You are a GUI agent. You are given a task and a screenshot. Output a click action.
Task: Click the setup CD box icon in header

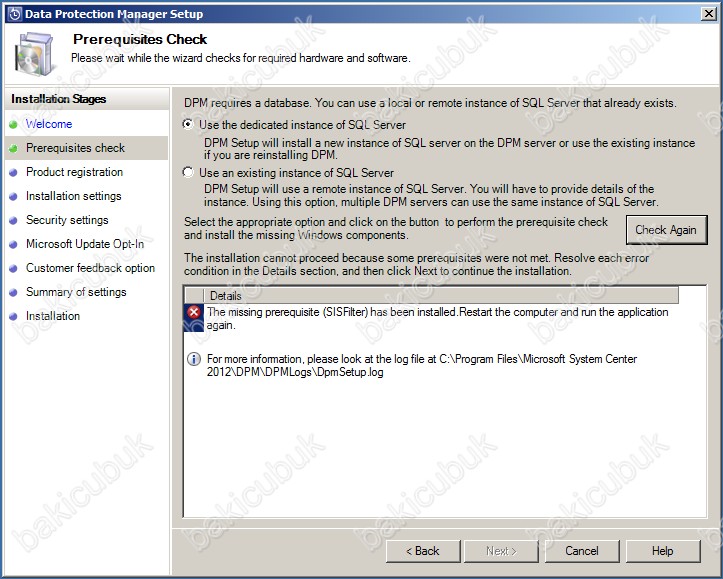click(34, 53)
